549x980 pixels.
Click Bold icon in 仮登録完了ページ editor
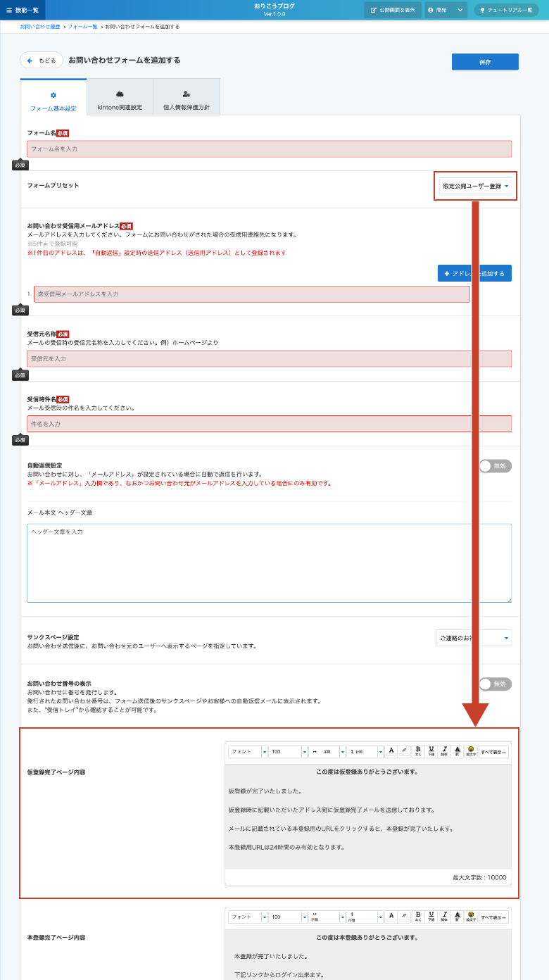(417, 751)
